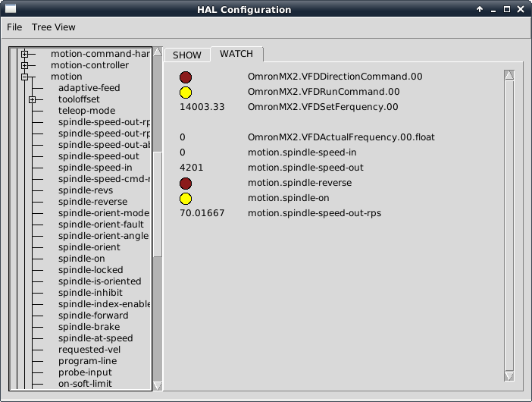Viewport: 532px width, 402px height.
Task: Click the VFDDirectionCommand dark red indicator
Action: coord(186,77)
